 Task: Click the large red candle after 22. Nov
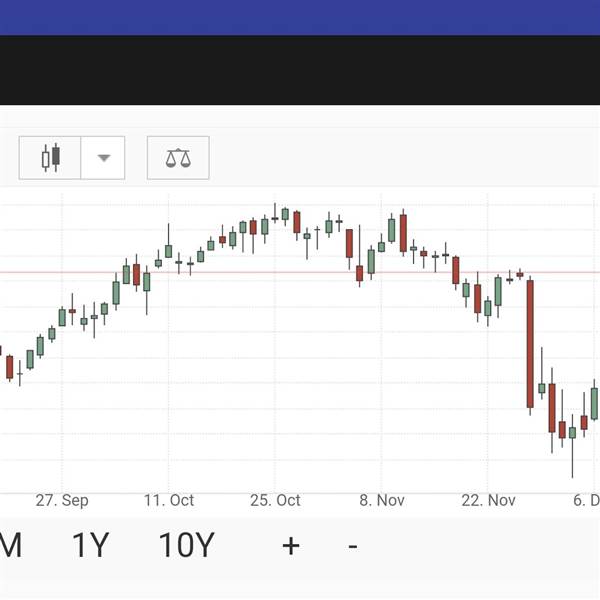pyautogui.click(x=530, y=344)
